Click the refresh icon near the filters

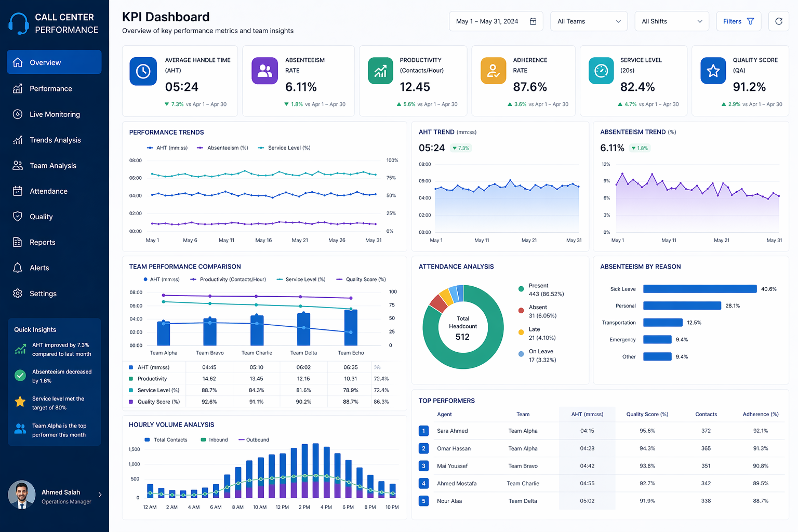(778, 21)
